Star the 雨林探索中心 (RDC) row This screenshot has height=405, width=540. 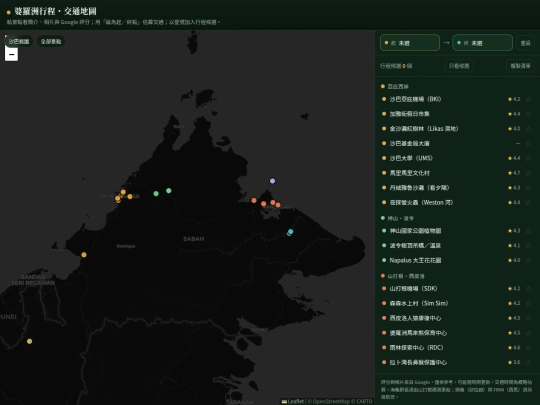528,348
